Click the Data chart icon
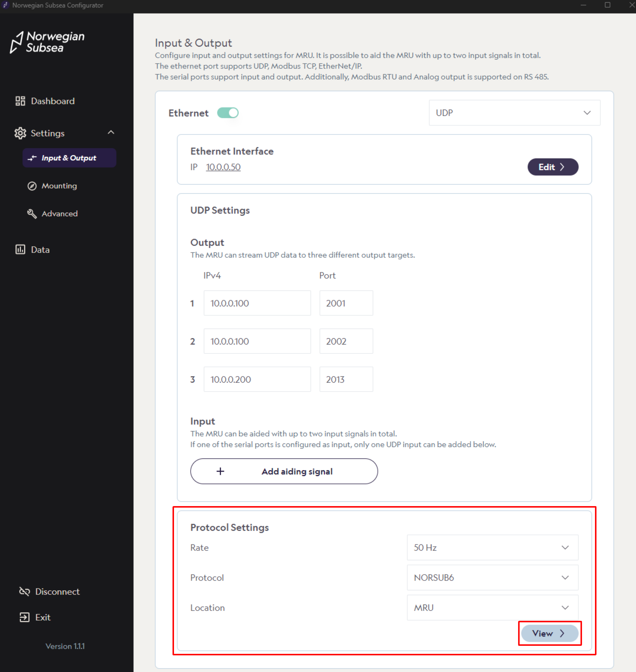This screenshot has width=636, height=672. click(x=20, y=250)
